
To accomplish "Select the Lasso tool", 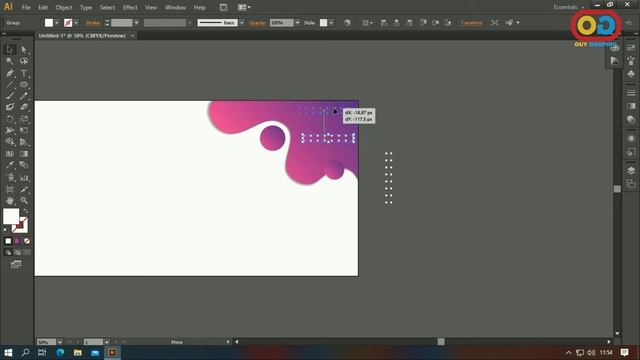I will click(24, 61).
